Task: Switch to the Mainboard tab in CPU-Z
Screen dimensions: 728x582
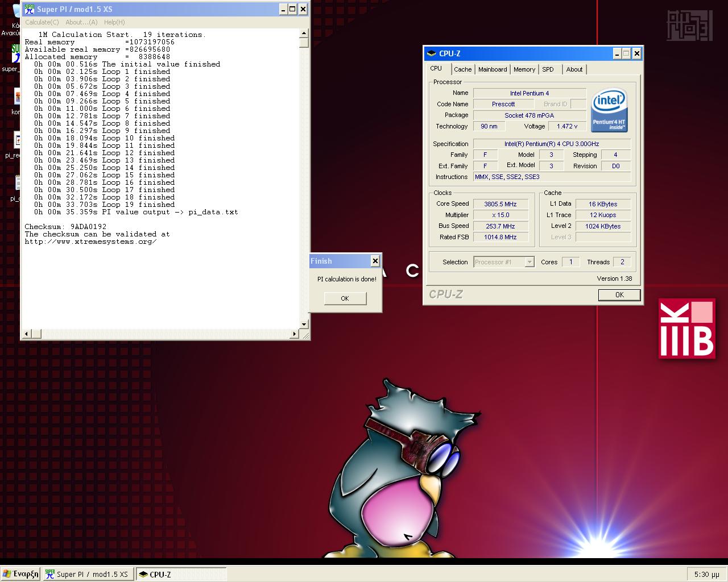Action: pyautogui.click(x=493, y=69)
